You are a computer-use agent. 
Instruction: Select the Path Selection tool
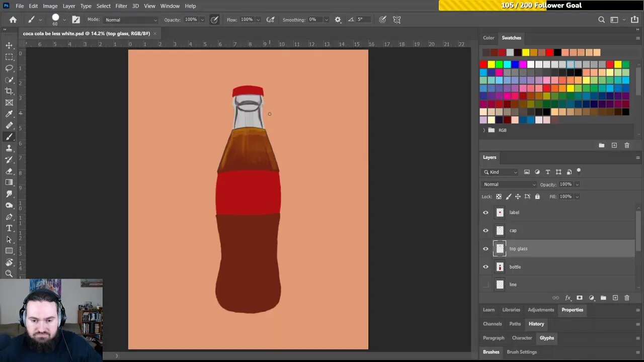click(9, 240)
